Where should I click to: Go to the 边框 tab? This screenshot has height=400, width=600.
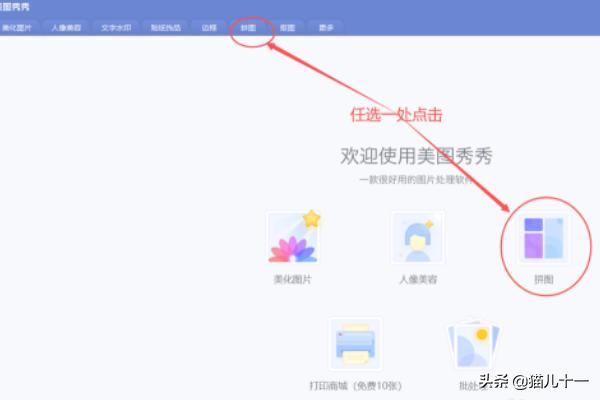[209, 28]
